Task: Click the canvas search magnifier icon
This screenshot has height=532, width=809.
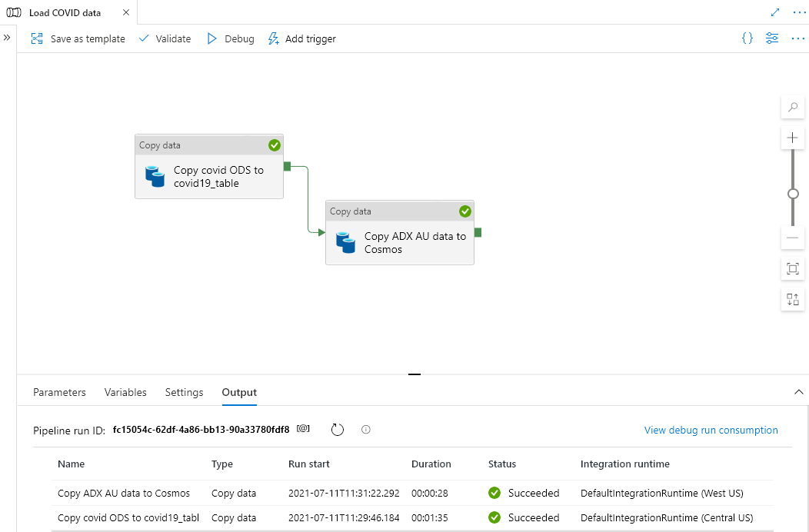Action: pos(793,108)
